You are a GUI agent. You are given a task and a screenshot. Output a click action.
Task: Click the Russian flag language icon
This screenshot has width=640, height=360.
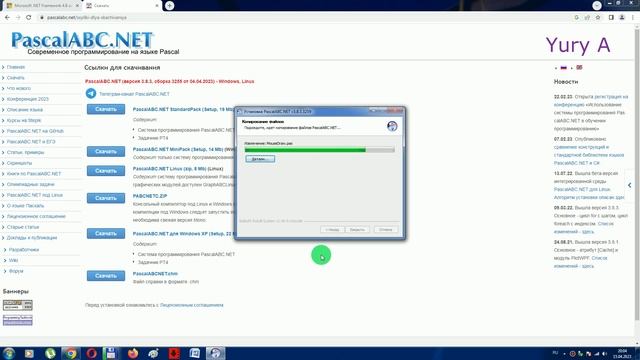564,68
